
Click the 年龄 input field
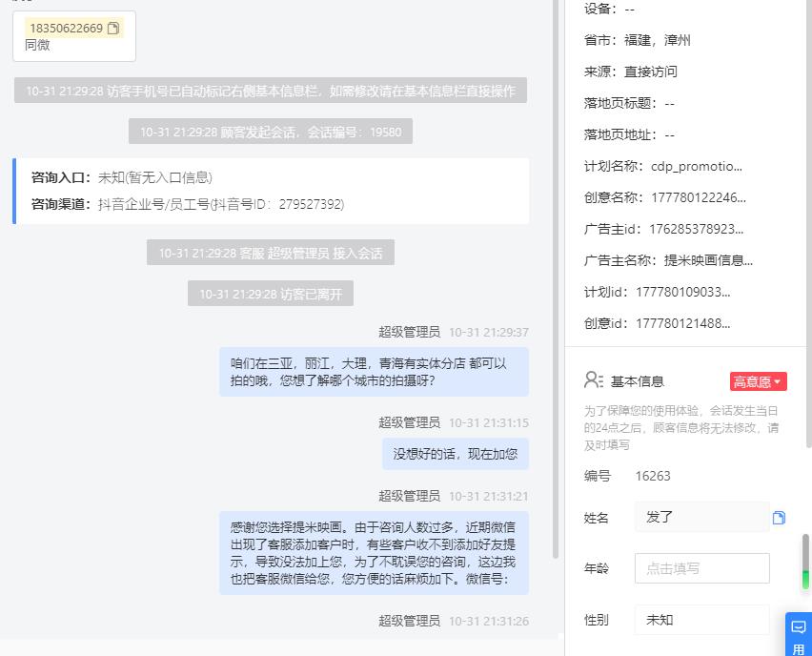coord(701,568)
